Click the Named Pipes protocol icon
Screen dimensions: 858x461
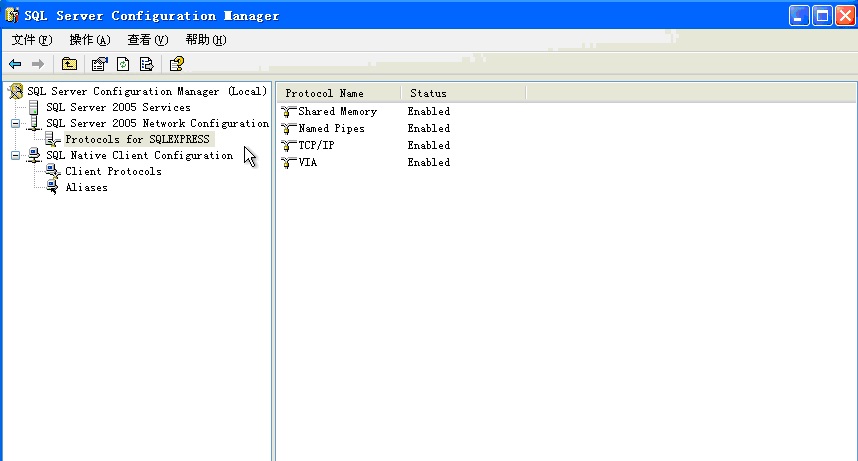(x=288, y=129)
